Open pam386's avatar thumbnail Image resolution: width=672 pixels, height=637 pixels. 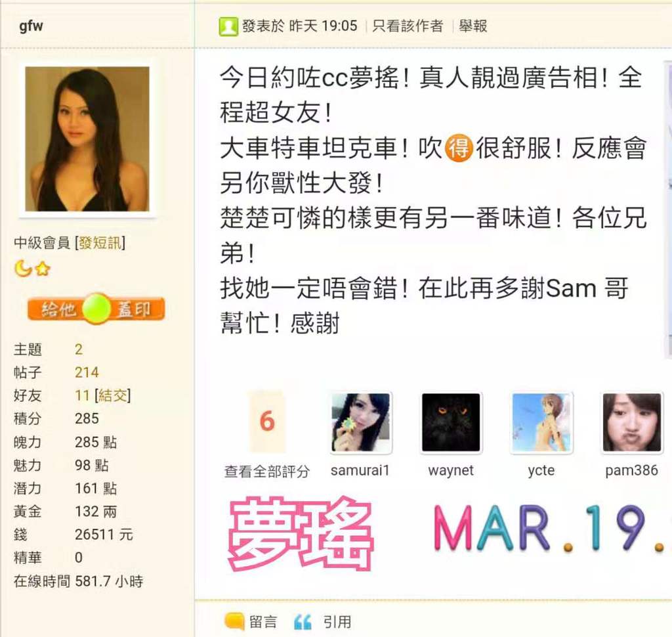click(x=632, y=422)
